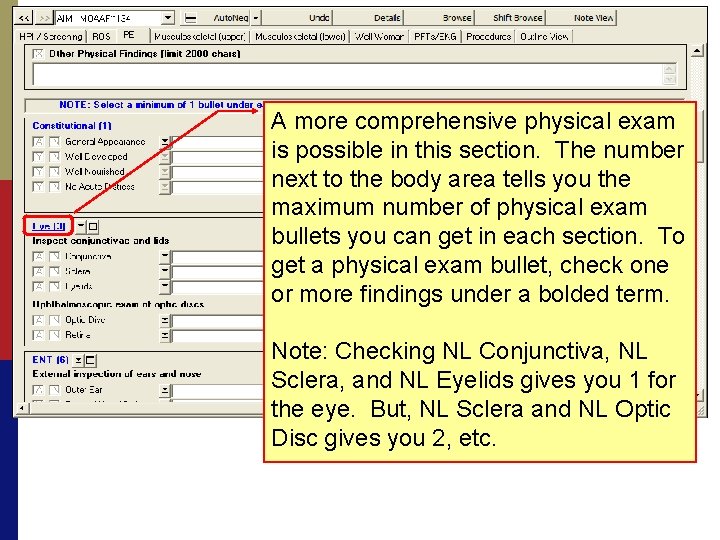720x540 pixels.
Task: Open the Well Nourished dropdown arrow
Action: [164, 172]
